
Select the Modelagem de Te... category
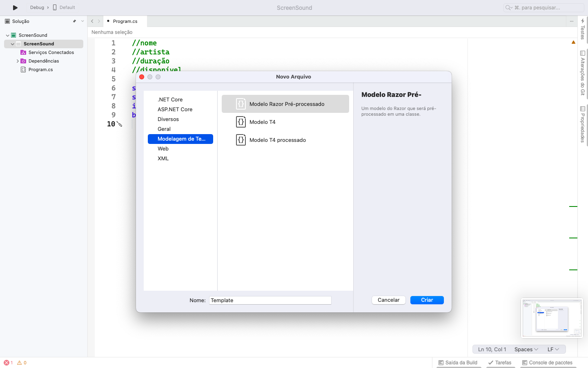click(180, 139)
